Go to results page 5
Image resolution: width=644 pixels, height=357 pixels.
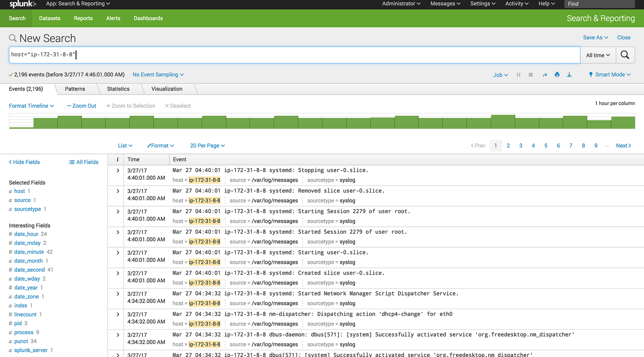tap(546, 146)
